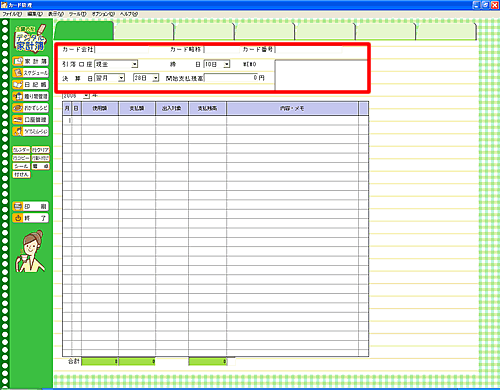500x390 pixels.
Task: Click the 終了 exit button
Action: click(30, 218)
